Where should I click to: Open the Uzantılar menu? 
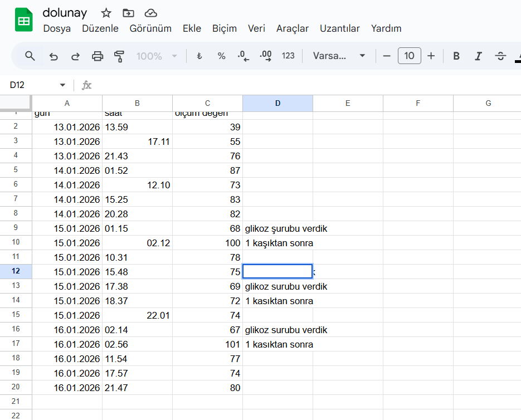pyautogui.click(x=339, y=28)
